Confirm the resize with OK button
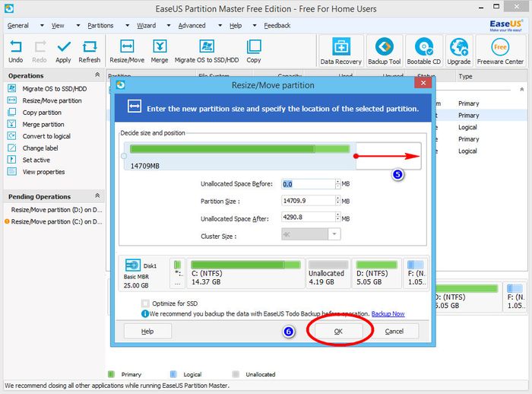532x394 pixels. 338,331
